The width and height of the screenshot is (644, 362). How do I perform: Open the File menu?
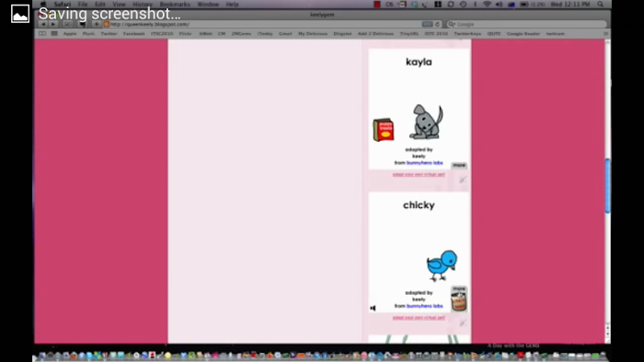click(x=83, y=4)
